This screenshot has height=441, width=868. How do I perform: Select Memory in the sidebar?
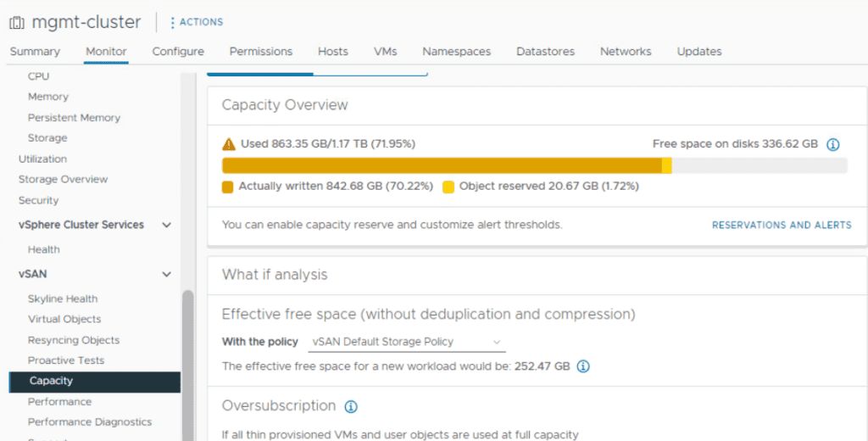point(48,97)
